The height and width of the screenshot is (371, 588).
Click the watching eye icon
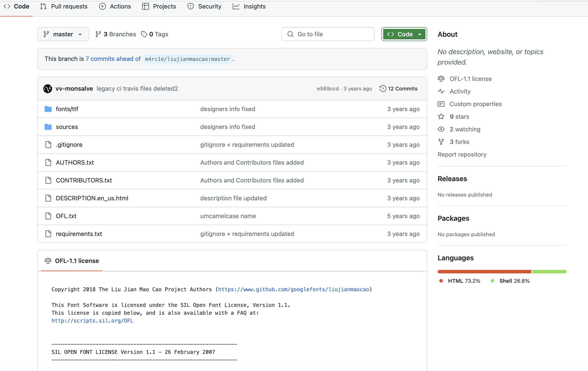click(441, 129)
